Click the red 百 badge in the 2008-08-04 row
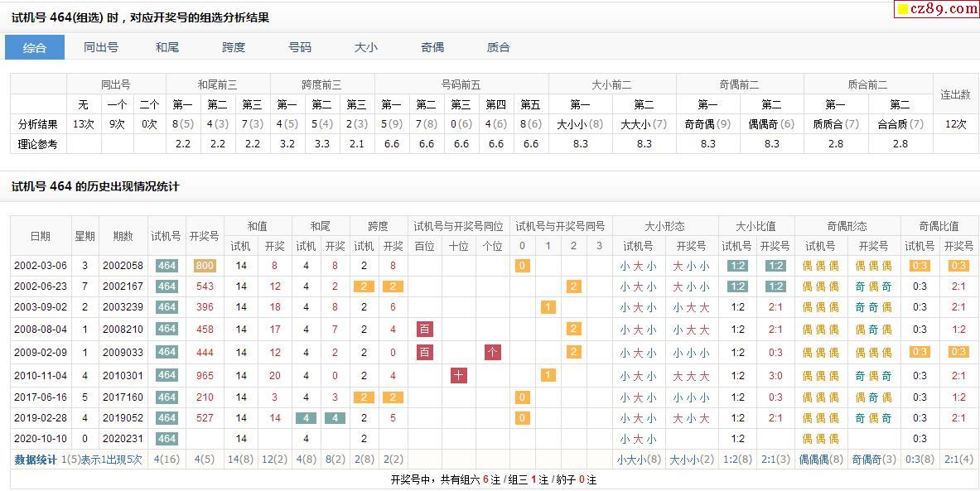This screenshot has width=980, height=491. coord(424,330)
